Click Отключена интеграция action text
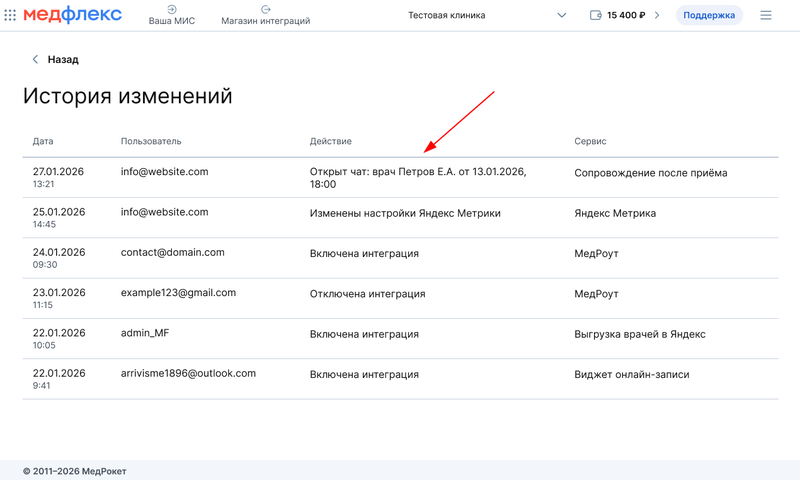This screenshot has height=480, width=800. point(367,294)
